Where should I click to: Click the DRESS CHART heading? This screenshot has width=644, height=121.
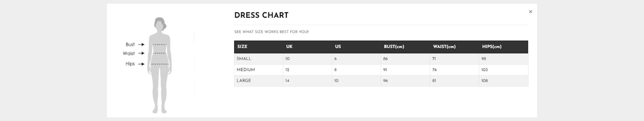(x=261, y=15)
